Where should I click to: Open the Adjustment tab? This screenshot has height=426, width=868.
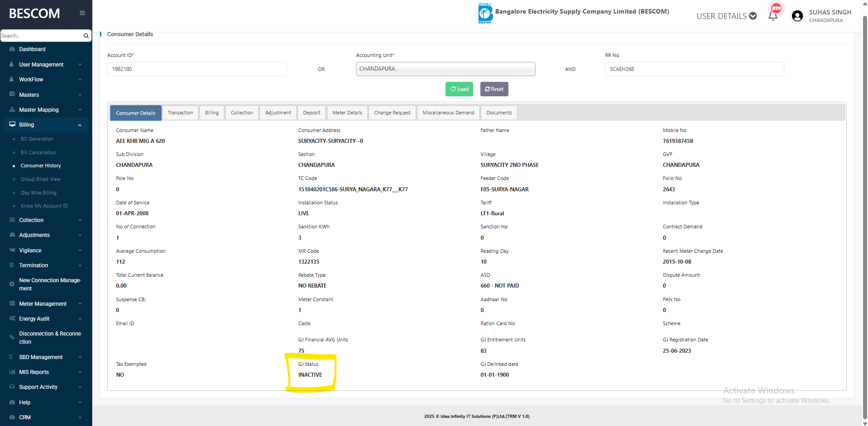click(278, 113)
